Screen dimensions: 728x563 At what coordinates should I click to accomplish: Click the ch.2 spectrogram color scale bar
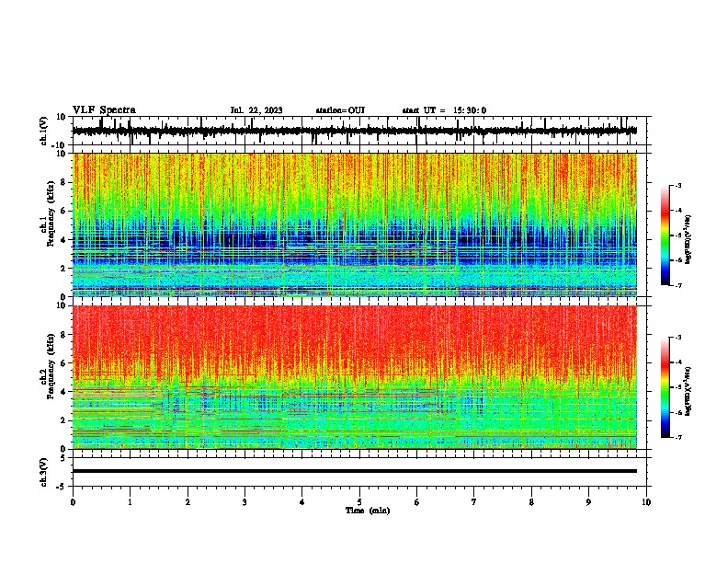pyautogui.click(x=665, y=387)
